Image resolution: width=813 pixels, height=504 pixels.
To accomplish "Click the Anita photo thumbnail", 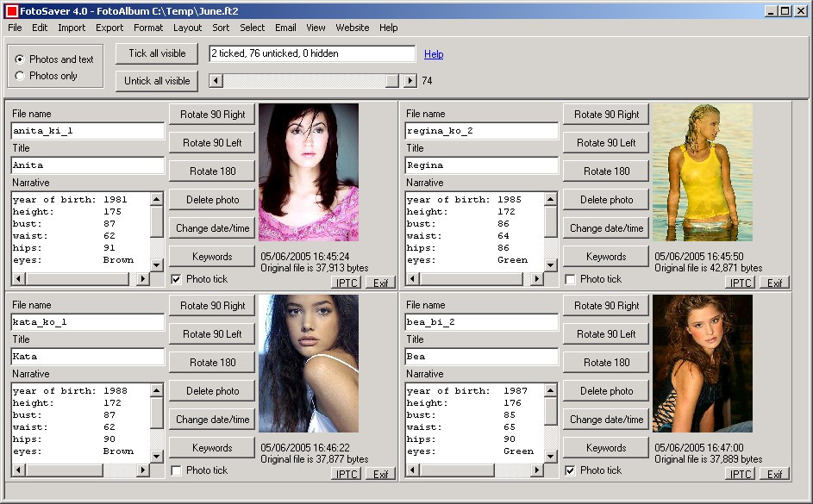I will click(309, 172).
